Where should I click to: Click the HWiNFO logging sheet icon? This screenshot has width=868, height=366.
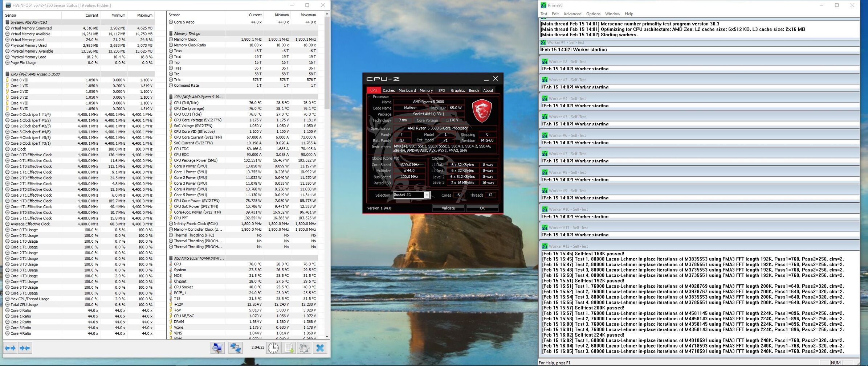click(289, 348)
